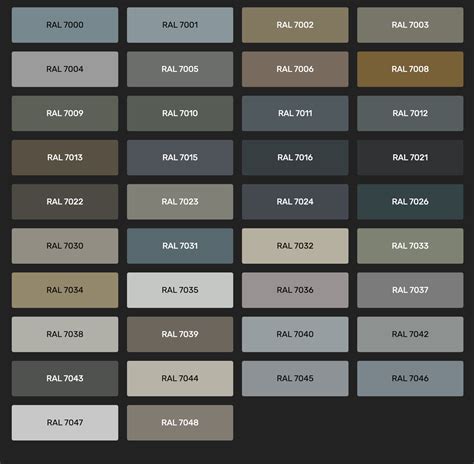Pick the RAL 7033 swatch
Image resolution: width=474 pixels, height=464 pixels.
tap(410, 246)
